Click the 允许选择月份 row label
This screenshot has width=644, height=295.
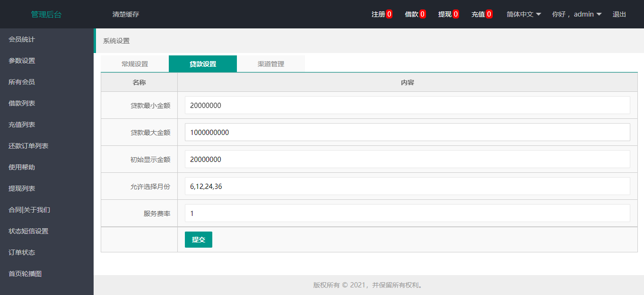(150, 187)
